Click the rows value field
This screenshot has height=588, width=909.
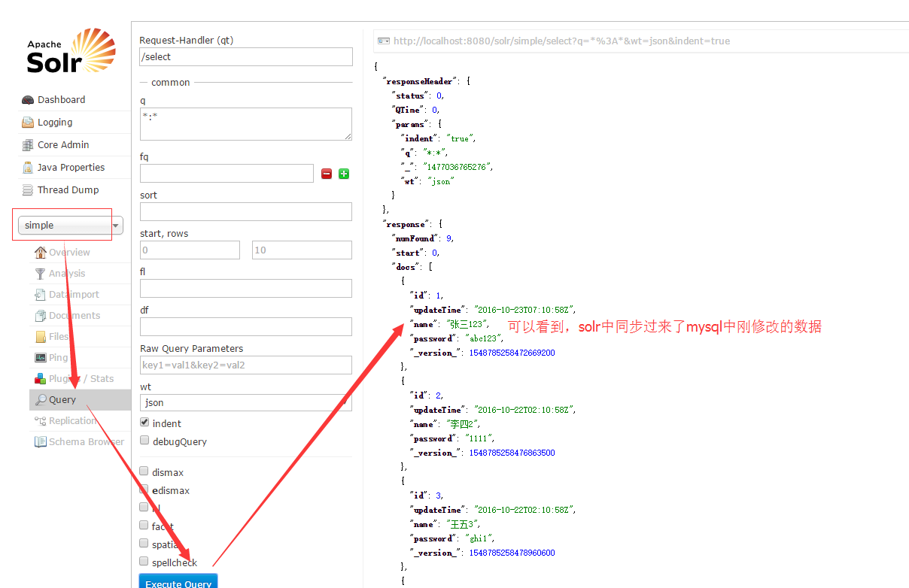click(302, 250)
